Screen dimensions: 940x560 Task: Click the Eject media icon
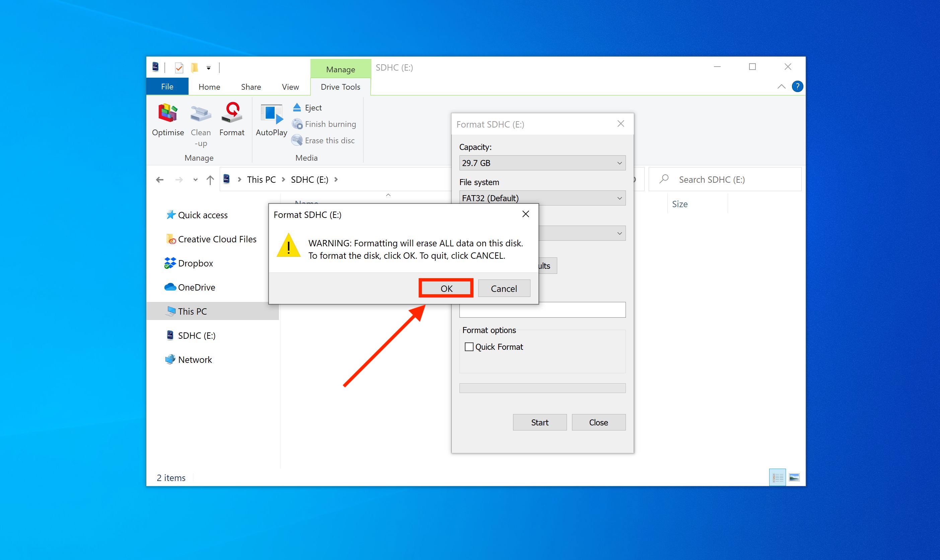click(x=297, y=107)
